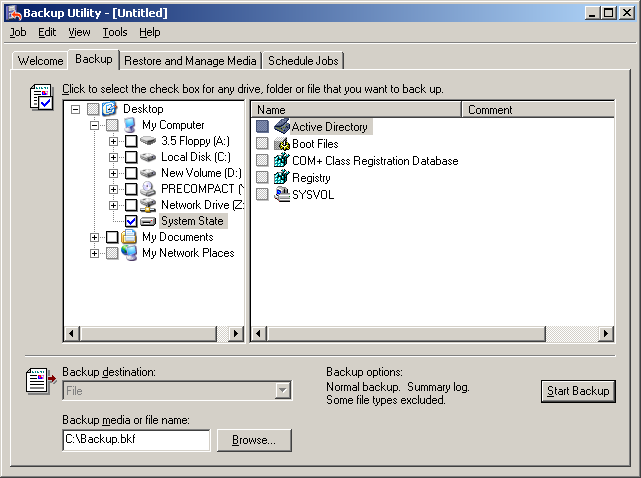Check the My Documents checkbox
This screenshot has width=641, height=478.
coord(112,237)
